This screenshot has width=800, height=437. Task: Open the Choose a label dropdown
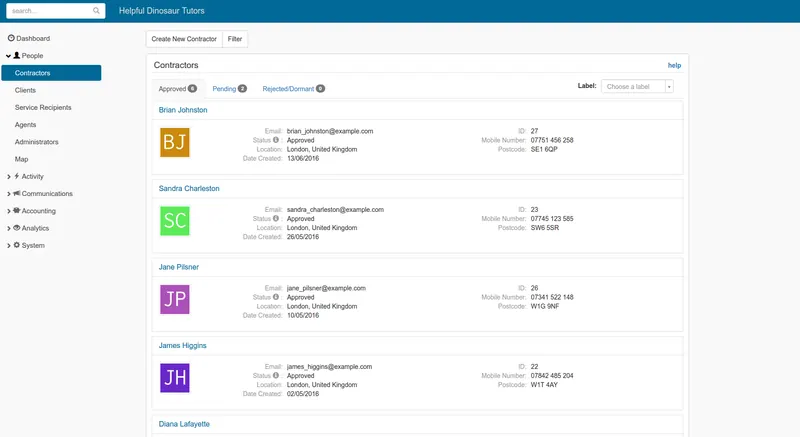point(637,86)
